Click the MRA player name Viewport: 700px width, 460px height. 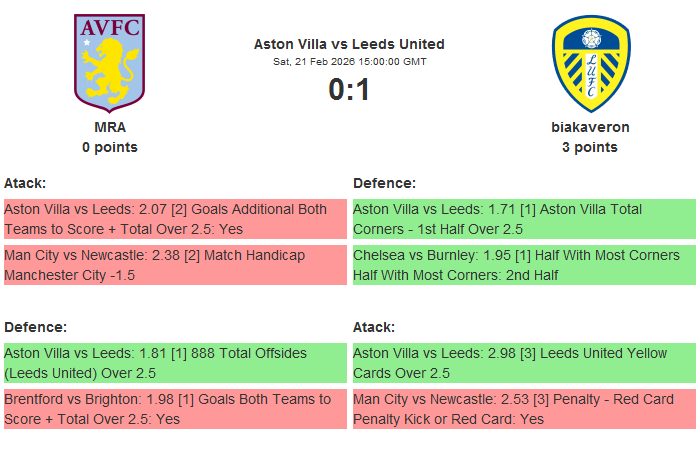(x=109, y=128)
